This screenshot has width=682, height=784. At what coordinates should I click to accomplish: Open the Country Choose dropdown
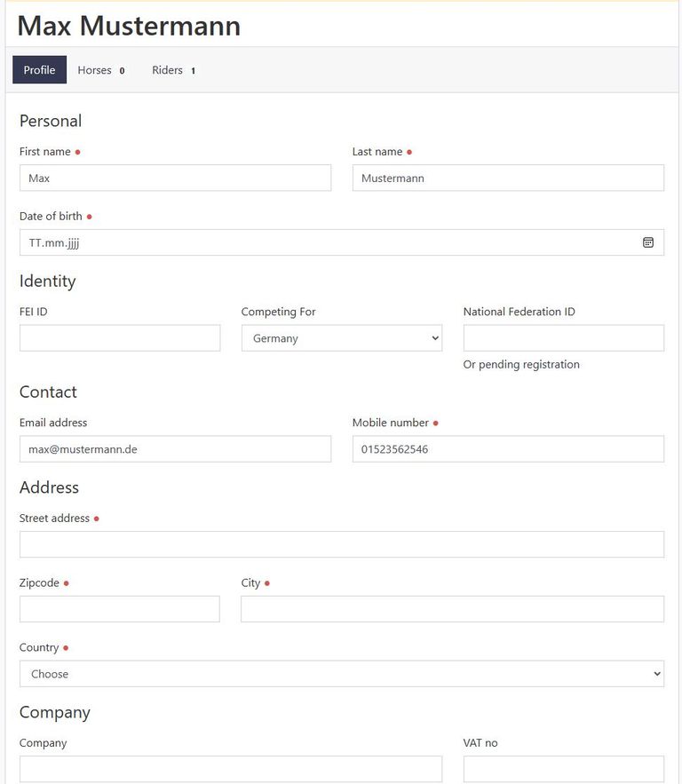click(x=342, y=674)
